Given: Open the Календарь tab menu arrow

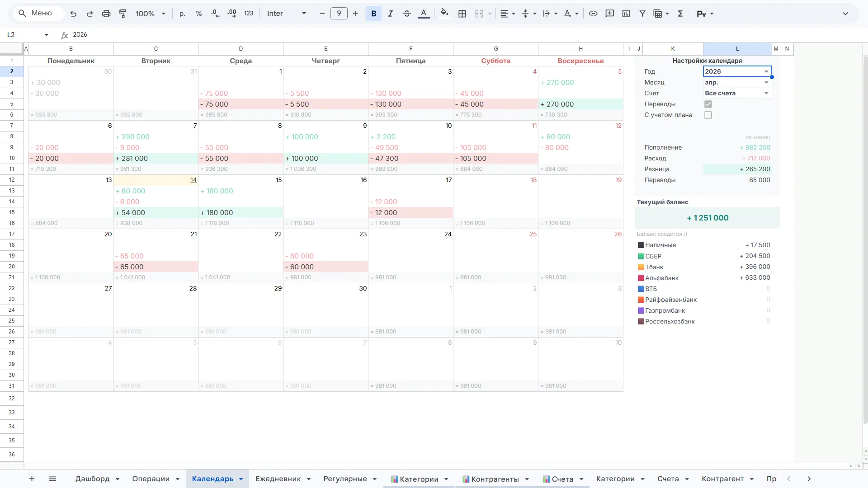Looking at the screenshot, I should coord(241,479).
